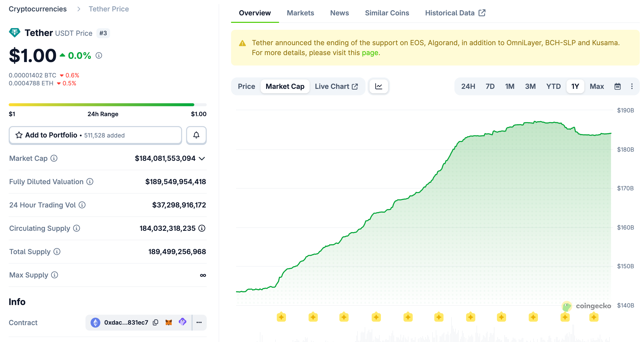Image resolution: width=644 pixels, height=342 pixels.
Task: Open the Markets tab
Action: [300, 13]
